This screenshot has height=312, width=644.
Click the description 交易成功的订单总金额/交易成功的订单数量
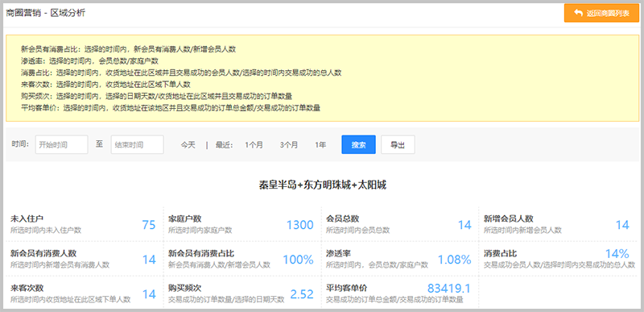pos(394,300)
